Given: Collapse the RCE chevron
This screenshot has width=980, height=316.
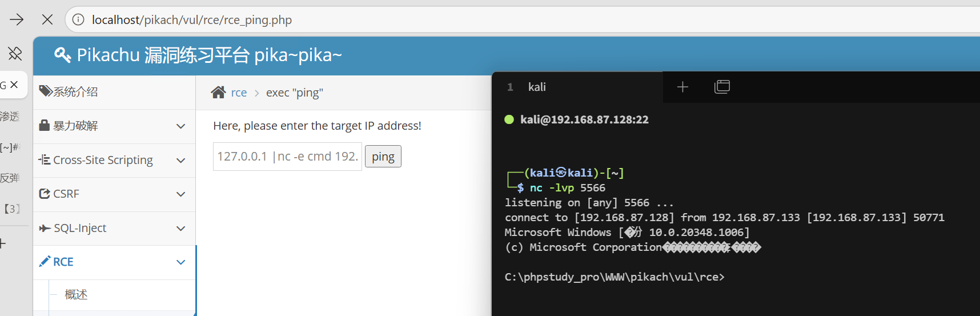Looking at the screenshot, I should 181,262.
